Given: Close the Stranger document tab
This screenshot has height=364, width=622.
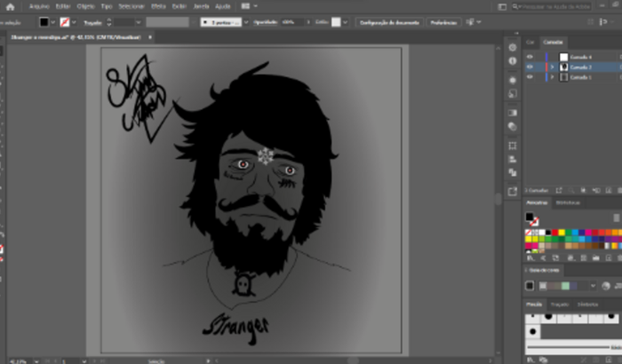Looking at the screenshot, I should click(150, 37).
